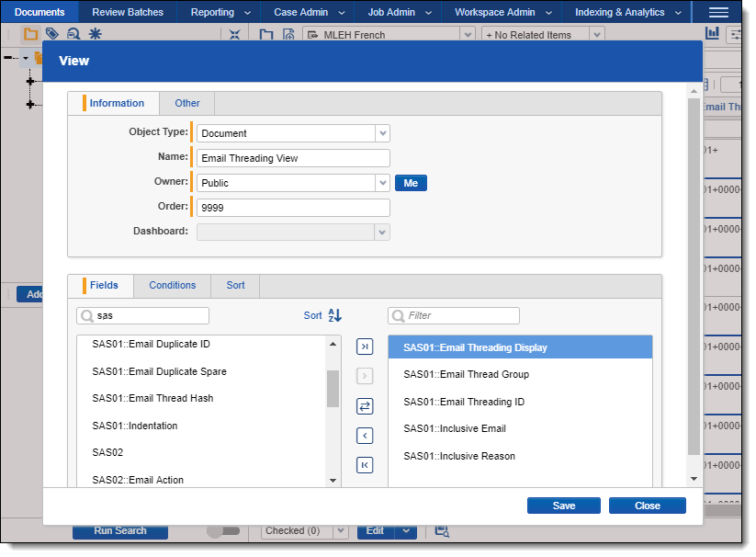Click the asterisk clusters icon
Viewport: 756px width, 557px height.
tap(95, 34)
